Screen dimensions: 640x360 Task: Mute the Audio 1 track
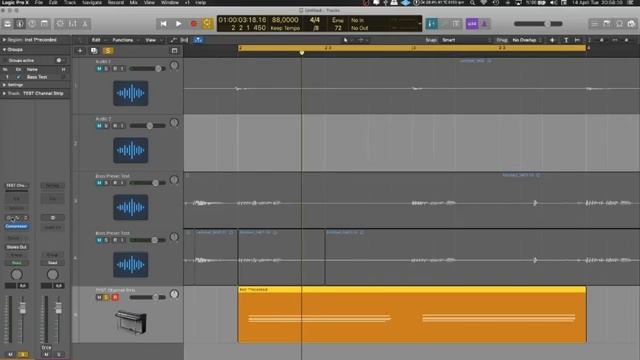pos(99,69)
